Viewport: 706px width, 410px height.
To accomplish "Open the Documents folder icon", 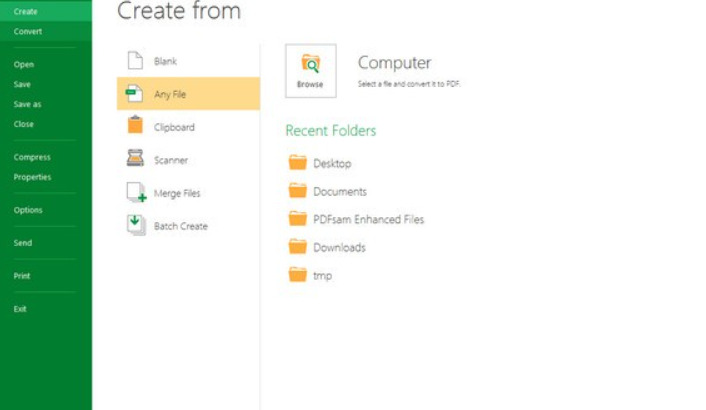I will [x=298, y=190].
